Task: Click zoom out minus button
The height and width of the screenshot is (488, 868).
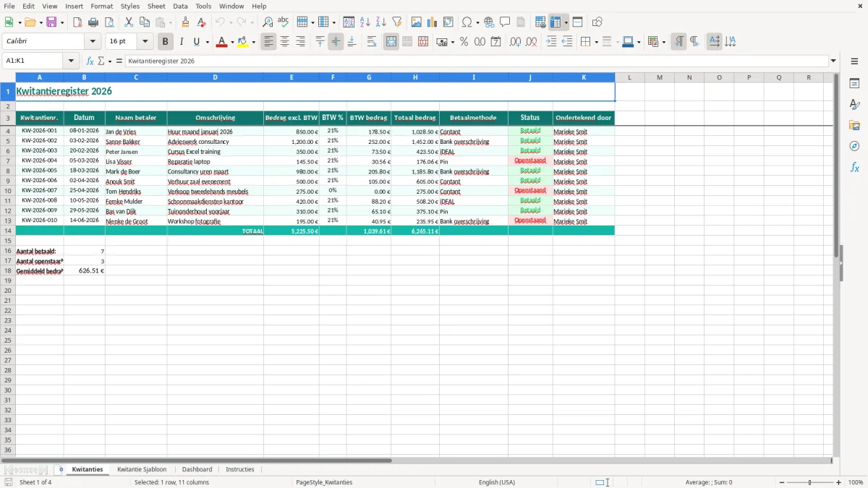Action: tap(780, 482)
